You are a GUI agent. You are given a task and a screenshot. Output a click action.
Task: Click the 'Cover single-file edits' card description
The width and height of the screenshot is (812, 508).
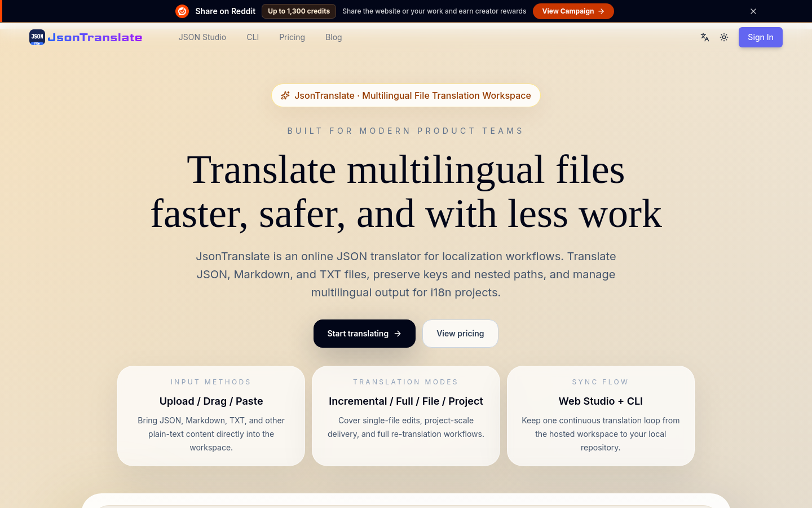tap(406, 427)
